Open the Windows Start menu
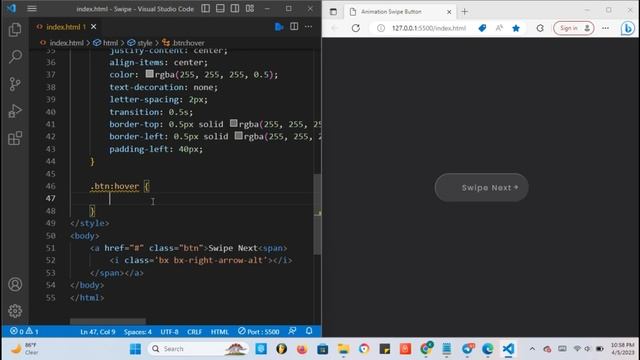Viewport: 640px width, 360px height. click(x=135, y=349)
